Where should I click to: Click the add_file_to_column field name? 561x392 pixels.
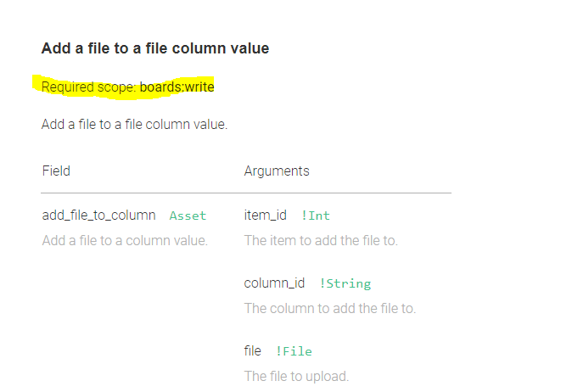[98, 216]
